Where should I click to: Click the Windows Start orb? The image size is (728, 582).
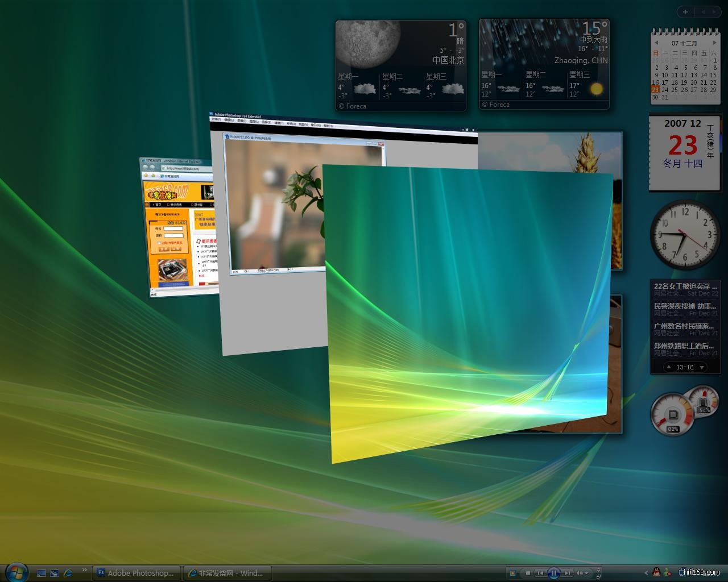click(16, 572)
